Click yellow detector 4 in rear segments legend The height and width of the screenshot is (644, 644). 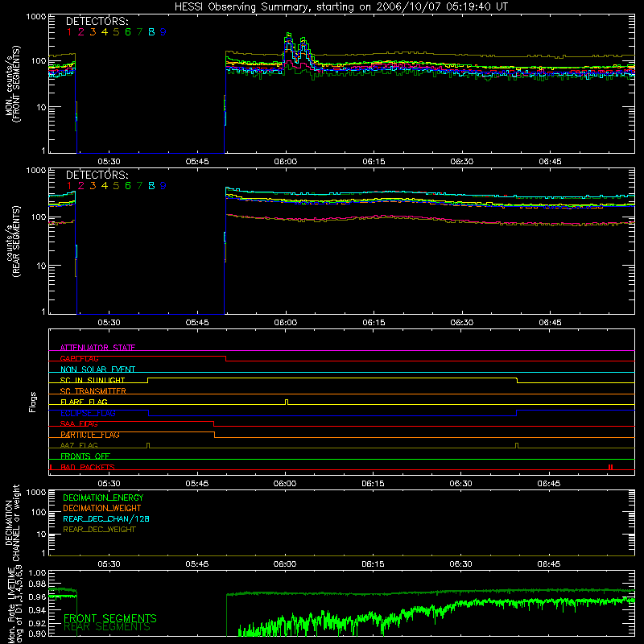click(105, 186)
